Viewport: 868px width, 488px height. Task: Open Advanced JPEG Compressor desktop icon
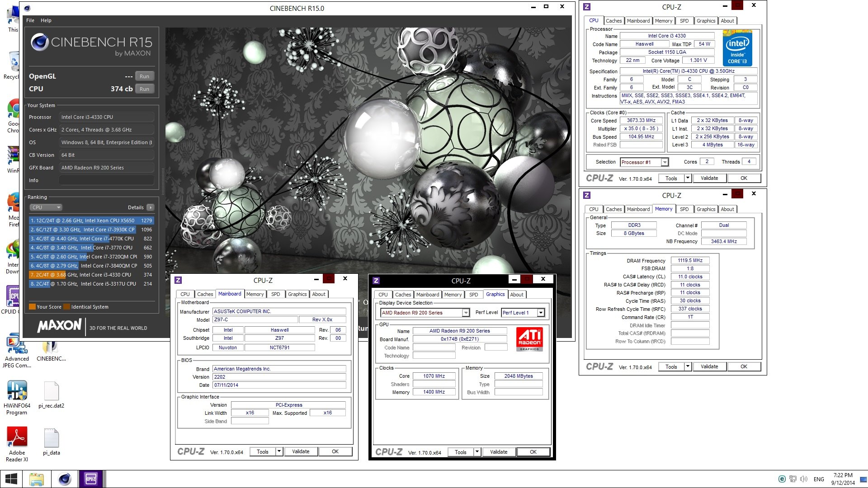click(x=17, y=351)
